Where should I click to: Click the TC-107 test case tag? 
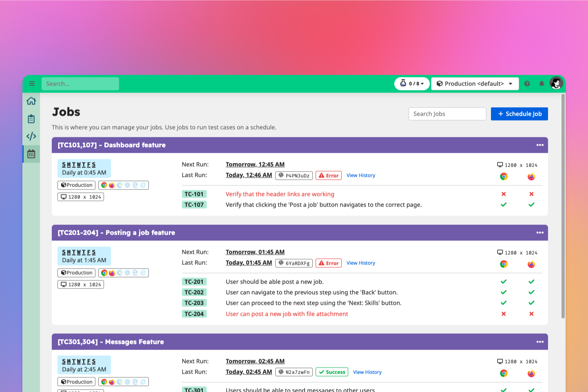click(x=194, y=205)
